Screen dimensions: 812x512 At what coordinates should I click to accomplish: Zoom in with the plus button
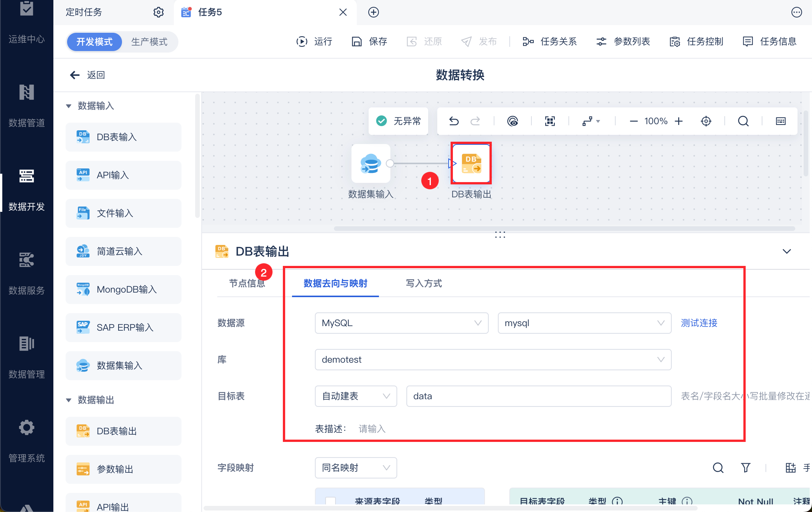pos(679,121)
